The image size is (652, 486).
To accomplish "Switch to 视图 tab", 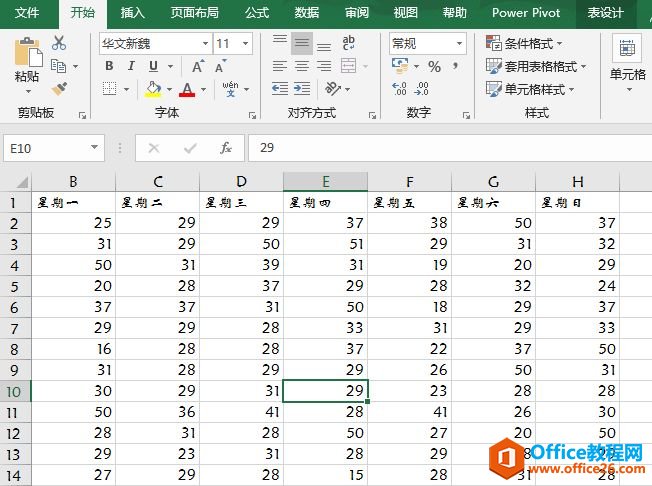I will pos(406,13).
